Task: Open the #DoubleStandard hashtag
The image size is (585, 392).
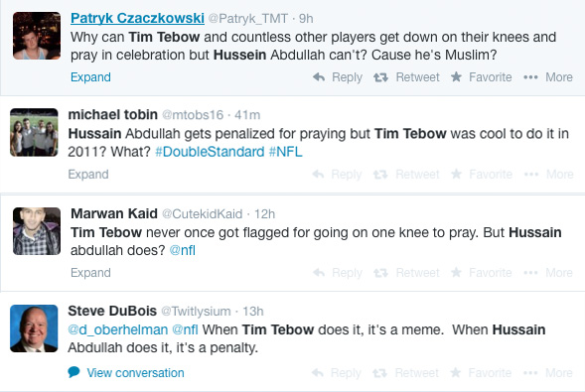Action: pos(210,152)
